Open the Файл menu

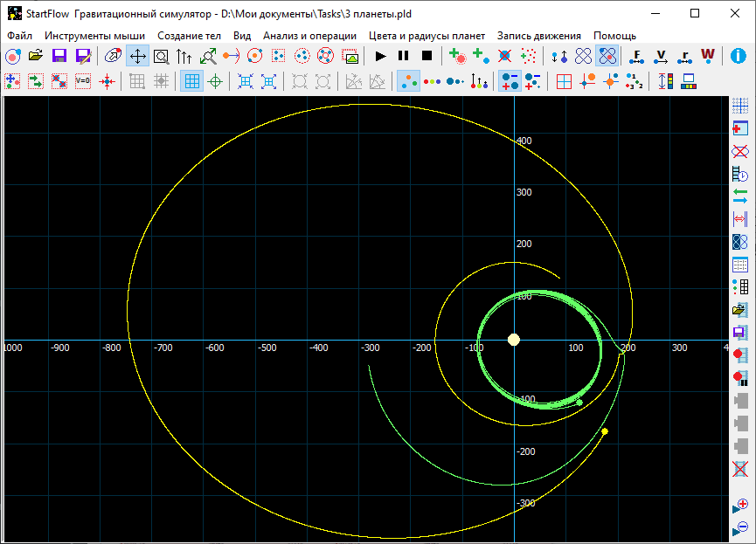tap(20, 36)
